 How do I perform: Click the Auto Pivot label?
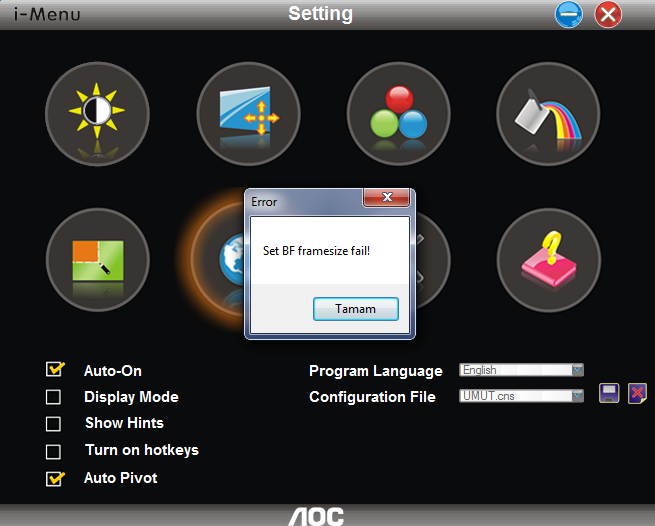pyautogui.click(x=121, y=478)
